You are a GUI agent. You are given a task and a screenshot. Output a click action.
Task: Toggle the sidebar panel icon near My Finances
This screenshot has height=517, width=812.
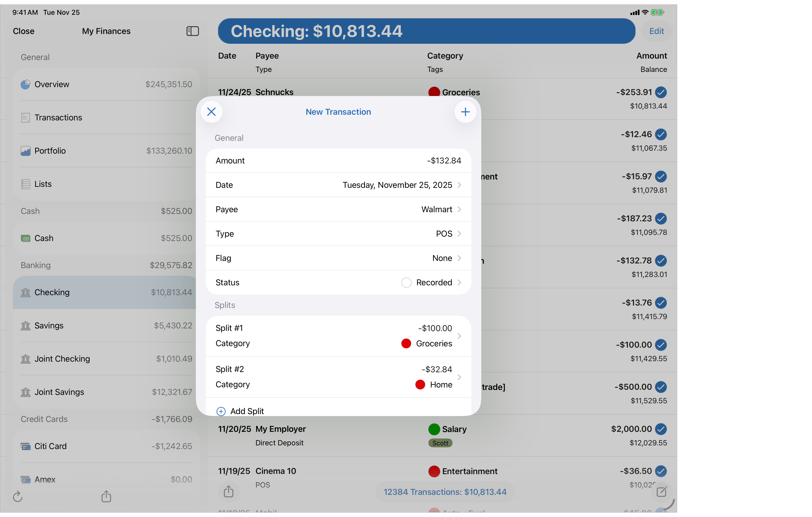point(192,31)
